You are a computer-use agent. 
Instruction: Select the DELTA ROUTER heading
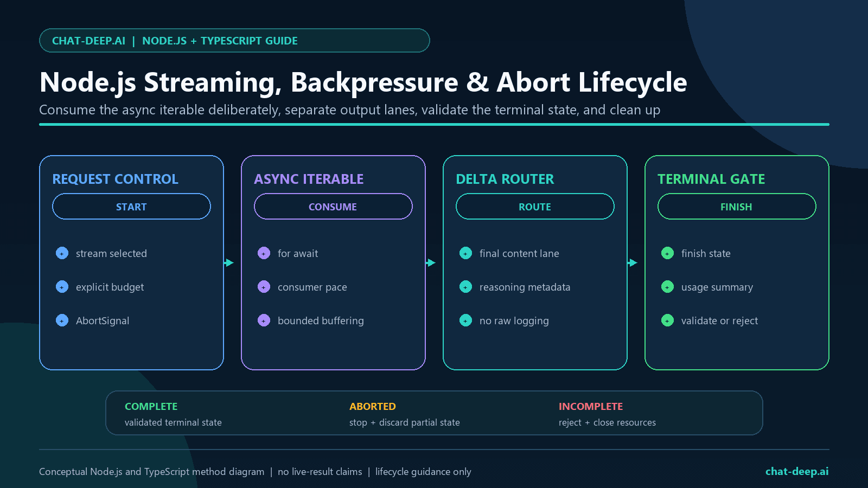click(505, 179)
